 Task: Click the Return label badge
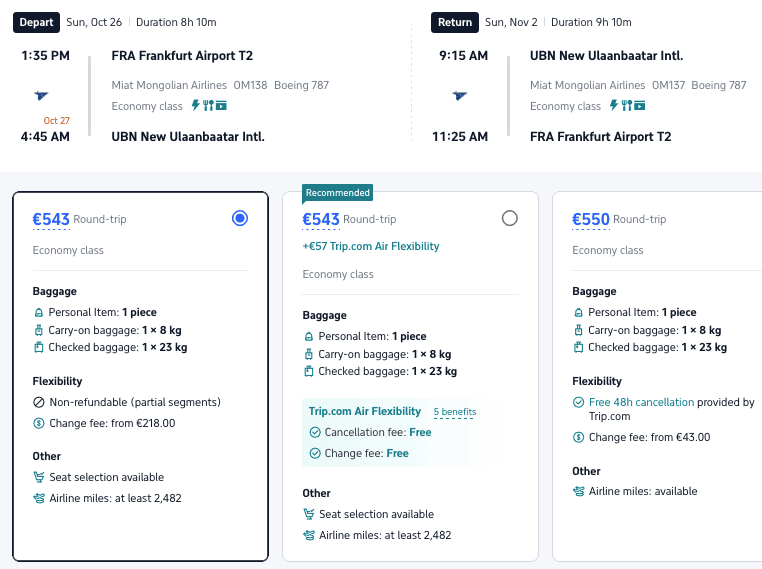click(455, 22)
